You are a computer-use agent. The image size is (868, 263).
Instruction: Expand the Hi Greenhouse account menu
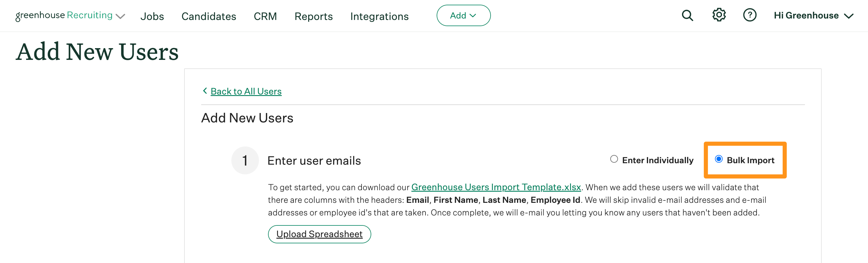(813, 16)
